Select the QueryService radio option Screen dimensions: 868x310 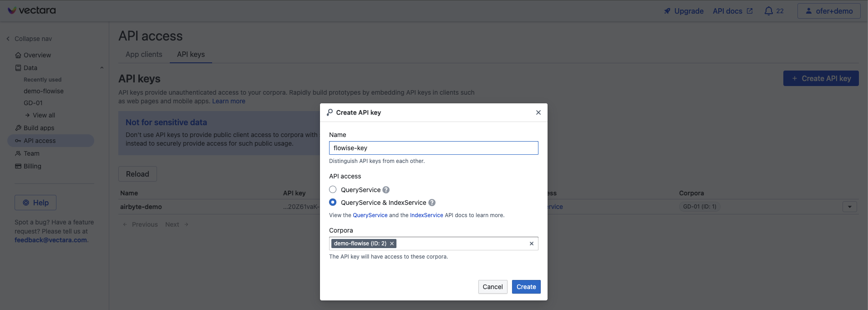click(x=333, y=190)
